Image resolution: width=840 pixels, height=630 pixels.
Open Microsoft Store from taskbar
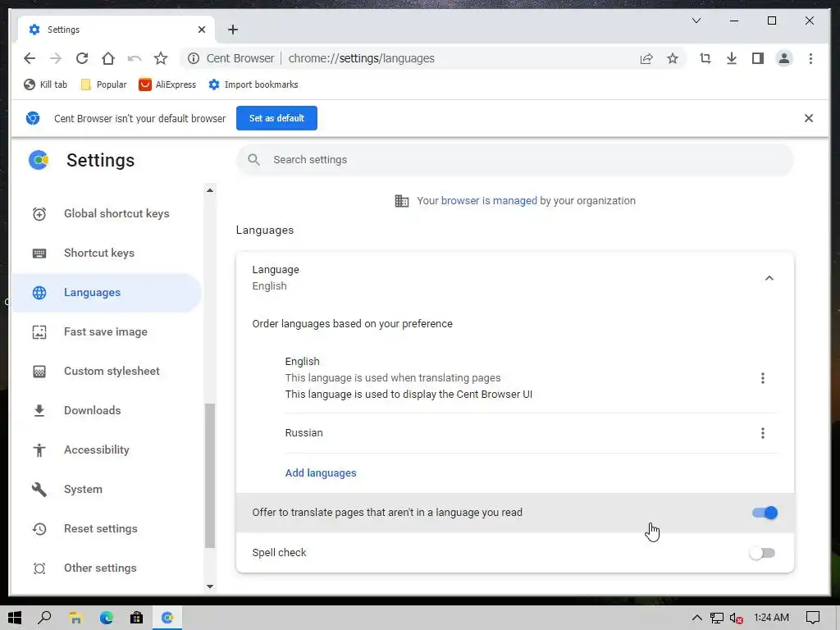pos(137,618)
